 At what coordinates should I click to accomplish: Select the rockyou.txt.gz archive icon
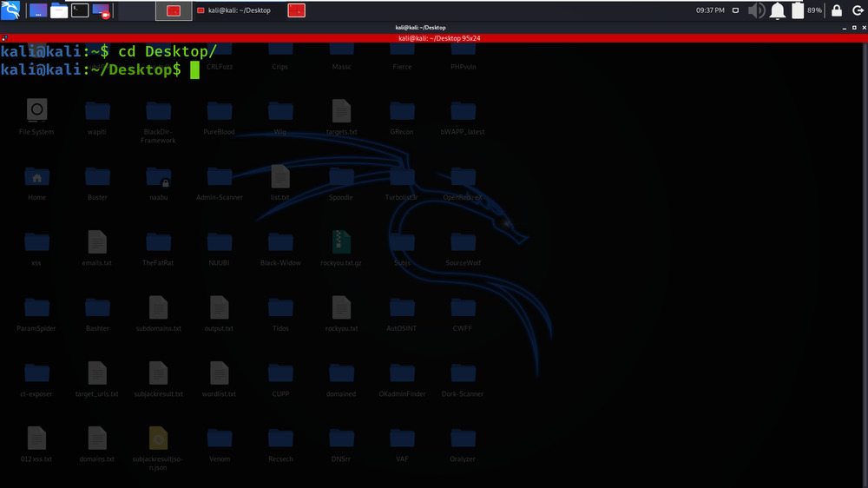[x=341, y=247]
